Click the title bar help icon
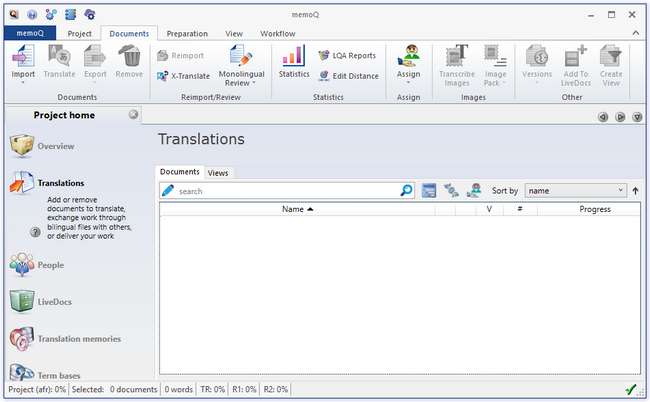650x402 pixels. pyautogui.click(x=32, y=15)
